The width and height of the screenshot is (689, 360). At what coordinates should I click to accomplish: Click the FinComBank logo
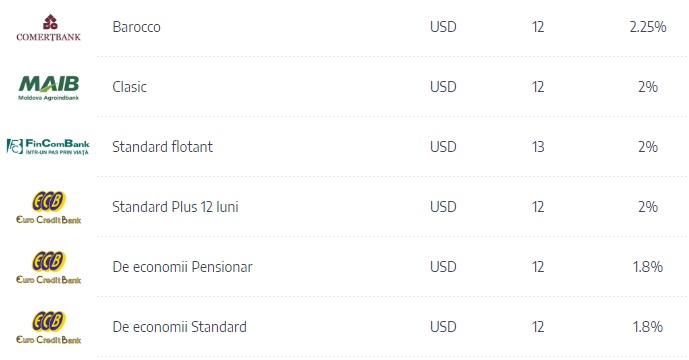pyautogui.click(x=48, y=146)
